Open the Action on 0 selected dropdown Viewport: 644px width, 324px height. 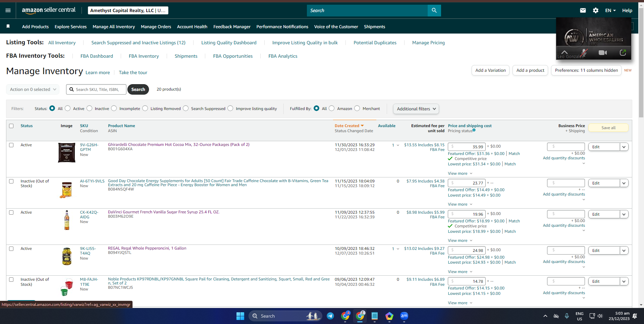click(x=33, y=89)
